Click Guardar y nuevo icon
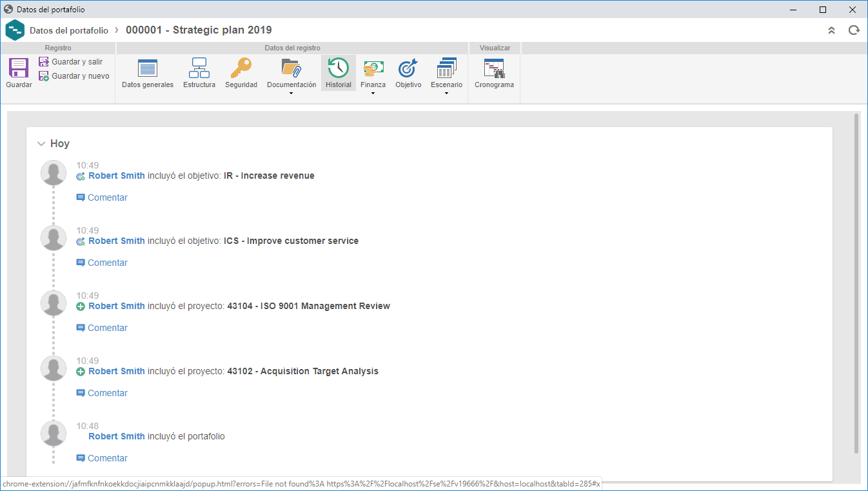868x491 pixels. coord(44,76)
